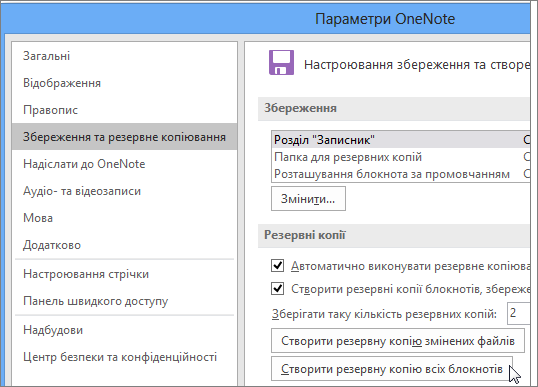Click the Настроювання збереження heading text
The image size is (538, 387).
[x=417, y=64]
